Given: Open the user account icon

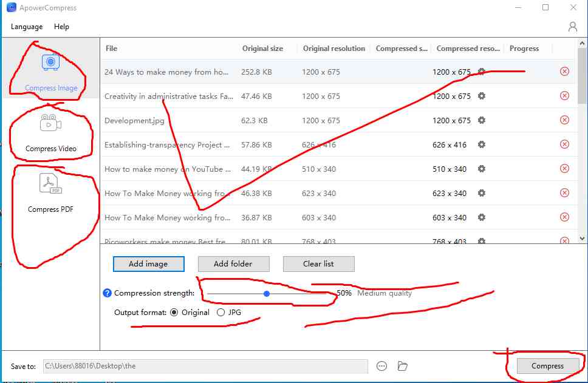Looking at the screenshot, I should click(573, 27).
